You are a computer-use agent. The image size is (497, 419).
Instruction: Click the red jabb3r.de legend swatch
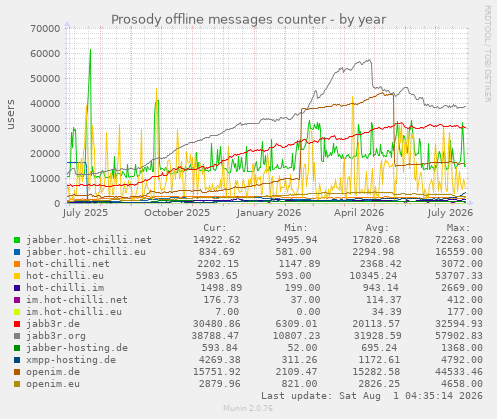pos(17,324)
